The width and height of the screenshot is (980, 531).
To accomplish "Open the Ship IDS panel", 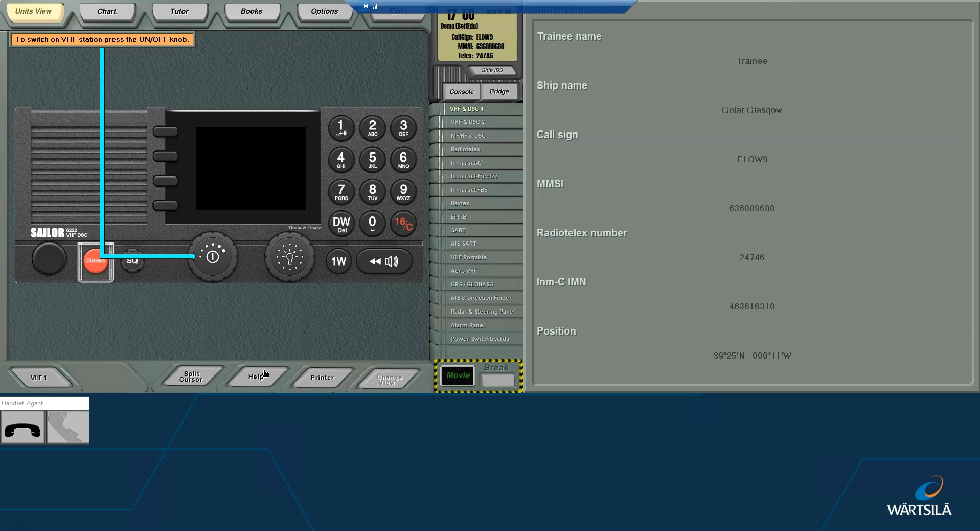I will (492, 70).
